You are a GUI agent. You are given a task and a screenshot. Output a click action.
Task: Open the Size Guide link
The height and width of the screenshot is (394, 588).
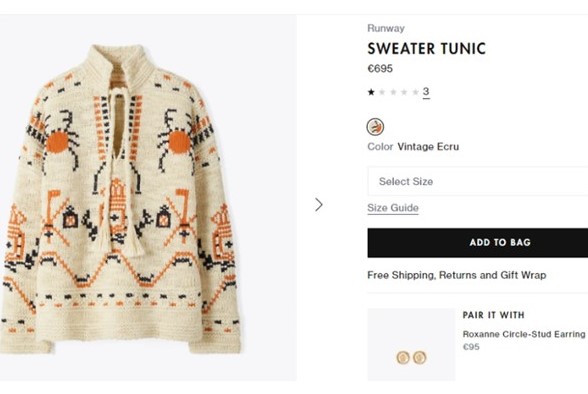point(393,208)
